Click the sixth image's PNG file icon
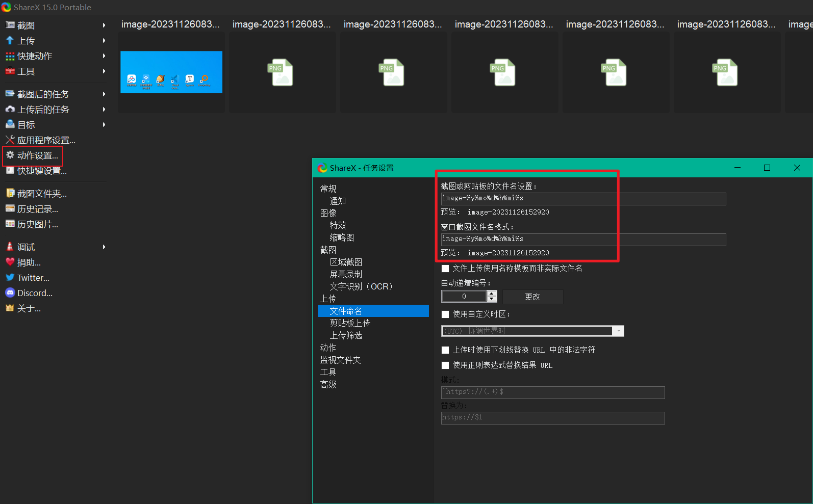 coord(725,72)
